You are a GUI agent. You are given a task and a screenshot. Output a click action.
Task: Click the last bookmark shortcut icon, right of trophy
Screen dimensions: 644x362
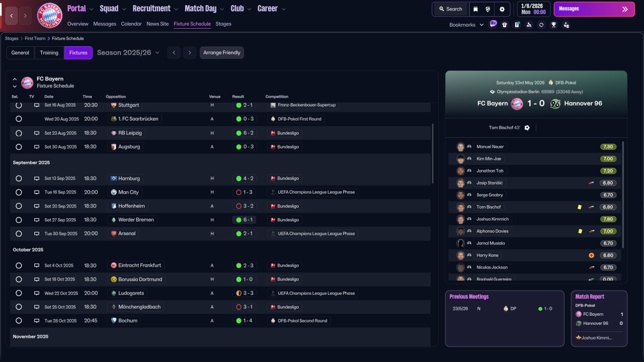point(566,25)
